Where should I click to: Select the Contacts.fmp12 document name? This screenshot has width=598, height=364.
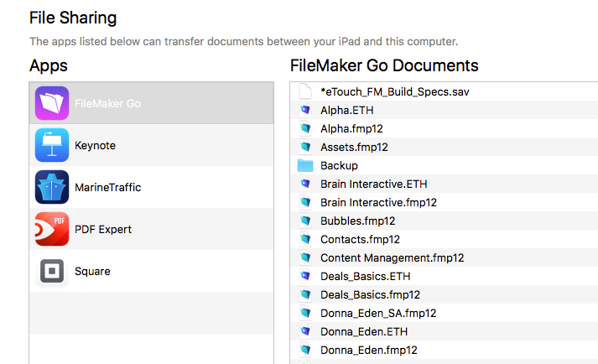click(360, 239)
